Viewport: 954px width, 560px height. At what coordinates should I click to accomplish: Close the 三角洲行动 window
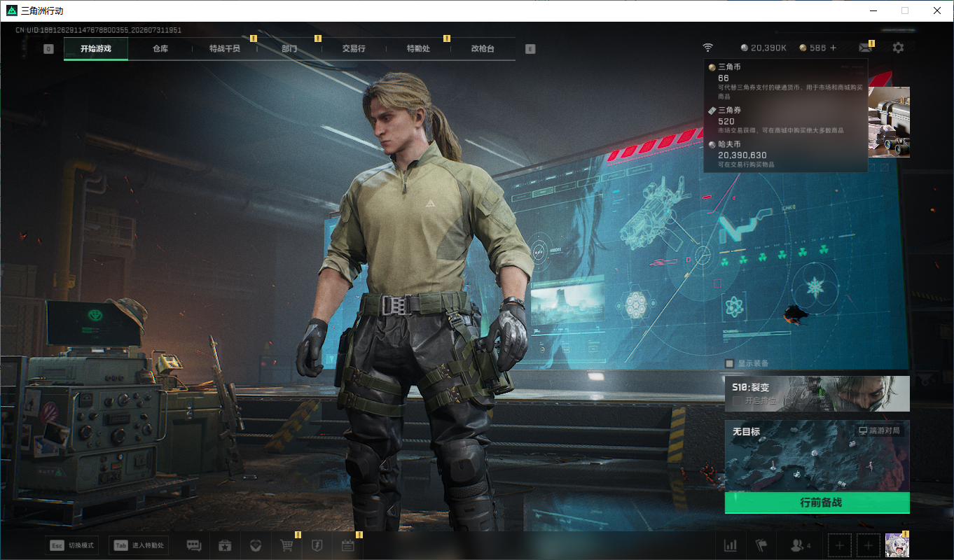[937, 10]
